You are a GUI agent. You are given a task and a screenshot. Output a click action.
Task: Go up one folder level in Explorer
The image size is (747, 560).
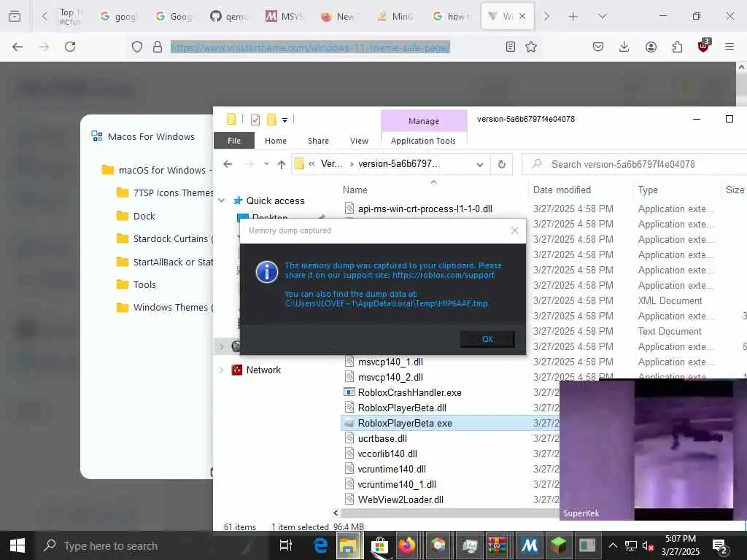click(x=282, y=164)
